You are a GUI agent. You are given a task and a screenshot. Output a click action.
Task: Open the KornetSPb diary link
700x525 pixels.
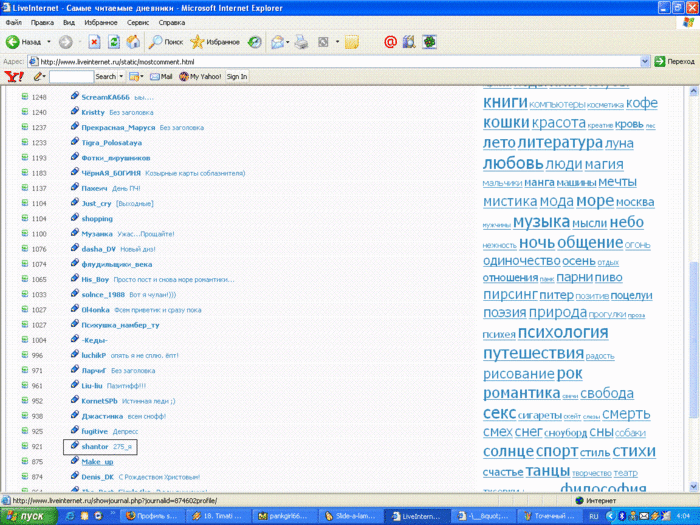click(x=99, y=401)
